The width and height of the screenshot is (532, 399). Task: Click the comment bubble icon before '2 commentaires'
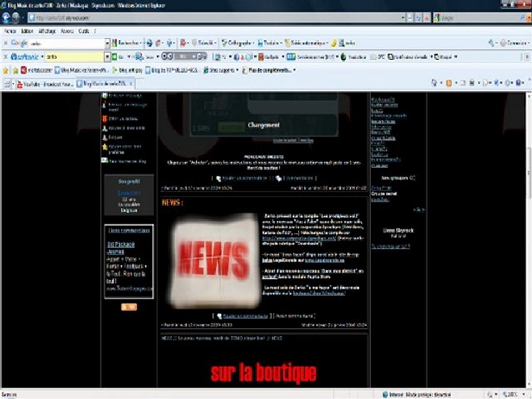[278, 178]
